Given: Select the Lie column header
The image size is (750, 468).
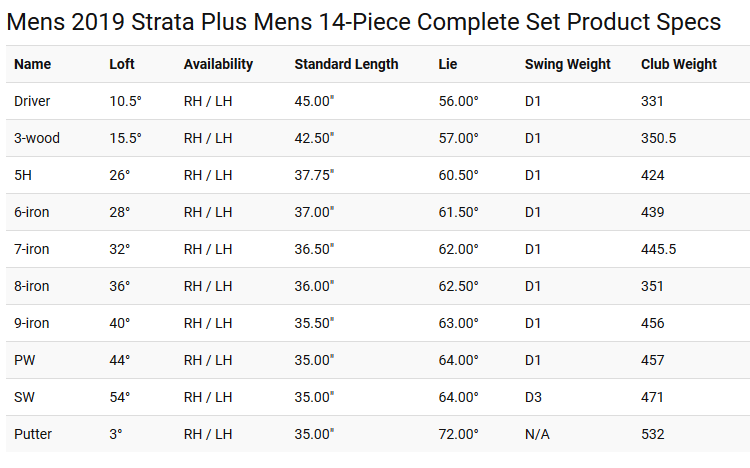Looking at the screenshot, I should [448, 64].
